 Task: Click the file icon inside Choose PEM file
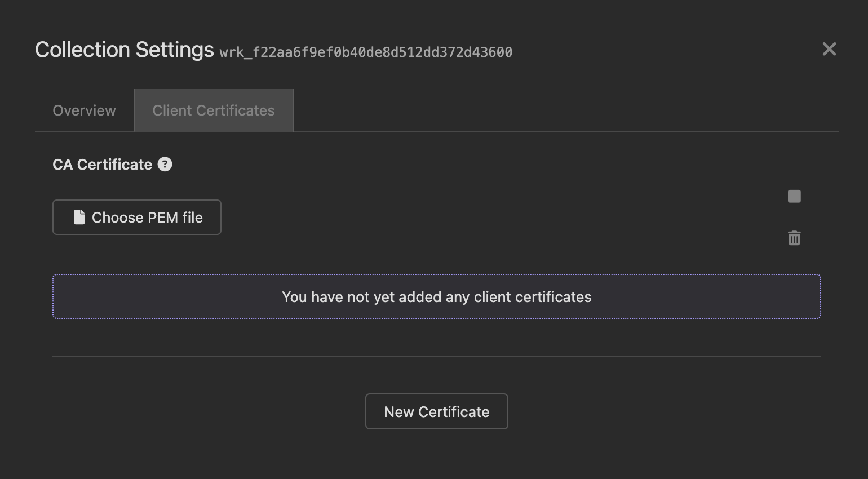tap(79, 218)
